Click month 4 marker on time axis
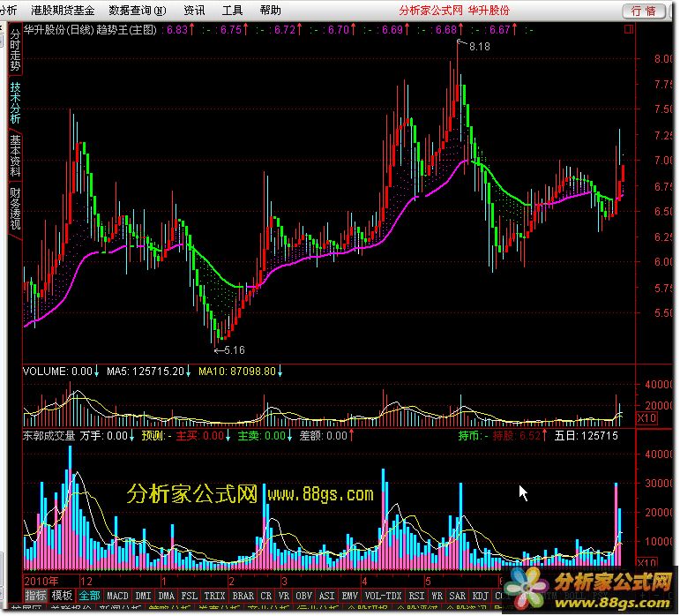680x616 pixels. point(364,582)
